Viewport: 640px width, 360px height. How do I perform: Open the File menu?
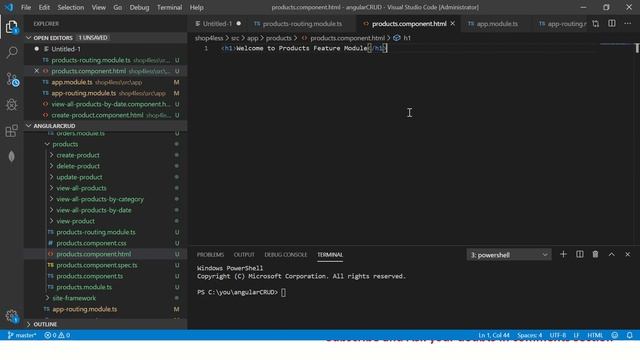click(26, 7)
